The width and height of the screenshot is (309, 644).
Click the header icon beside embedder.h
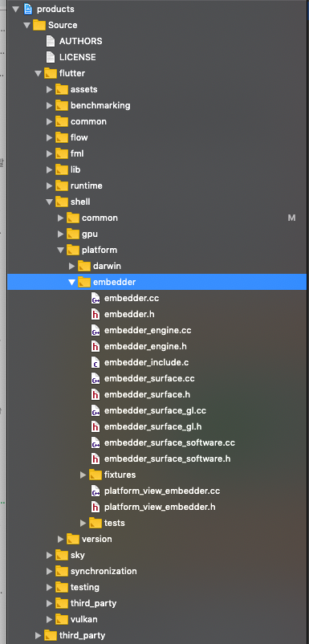(x=96, y=314)
